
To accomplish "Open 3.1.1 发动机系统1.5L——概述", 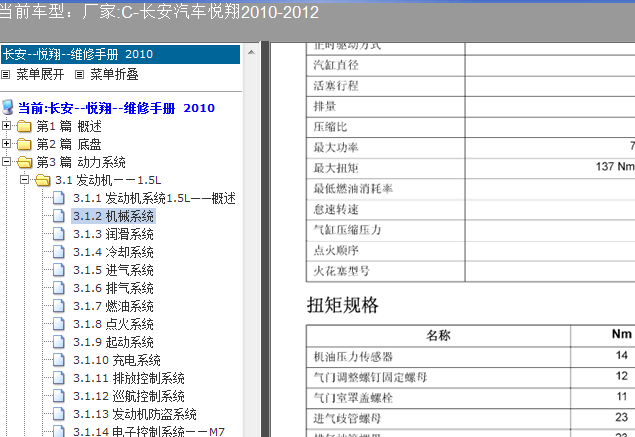I will (154, 198).
